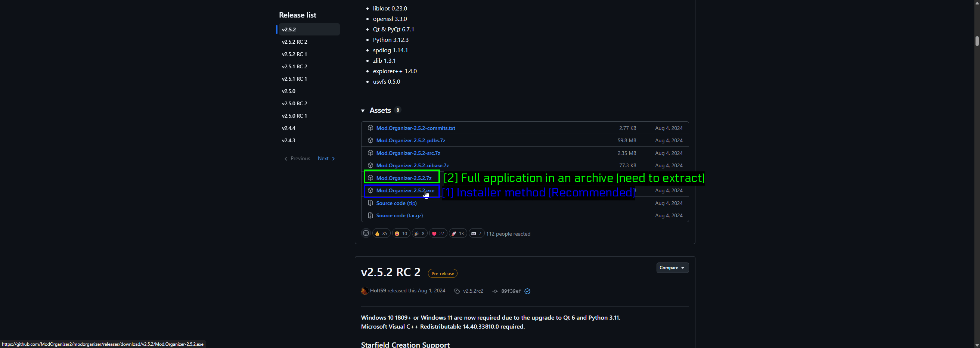The image size is (980, 348).
Task: Click zip file icon beside Source code (zip)
Action: point(370,203)
